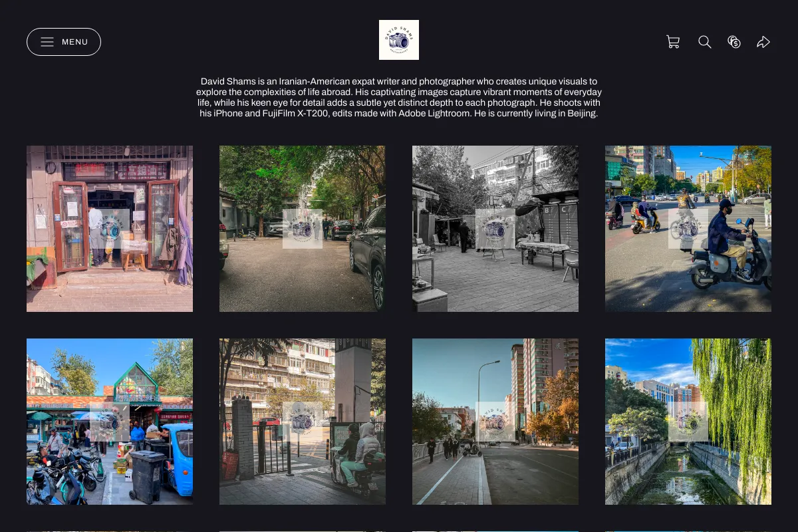Click the camera watermark on the black-and-white photo

tap(495, 229)
